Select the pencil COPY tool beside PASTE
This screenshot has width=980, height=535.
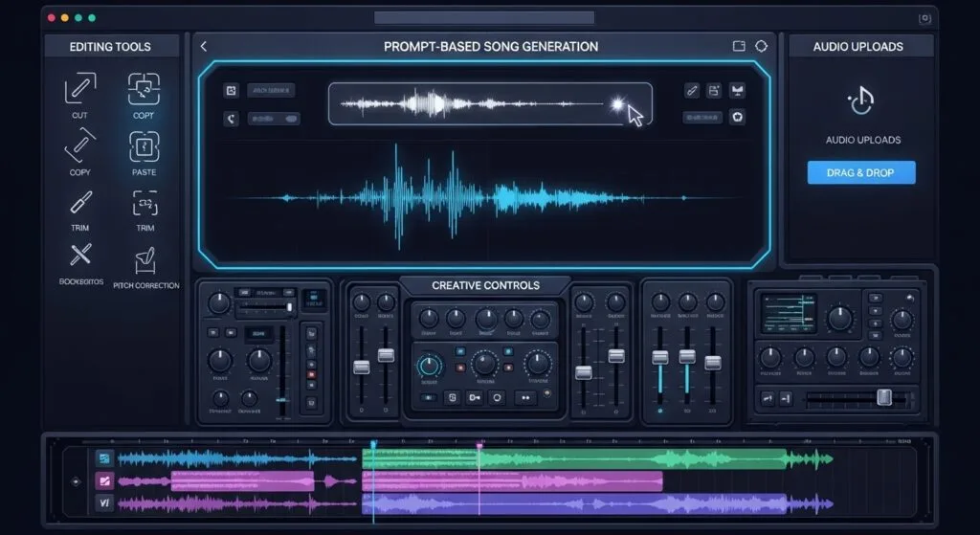80,145
